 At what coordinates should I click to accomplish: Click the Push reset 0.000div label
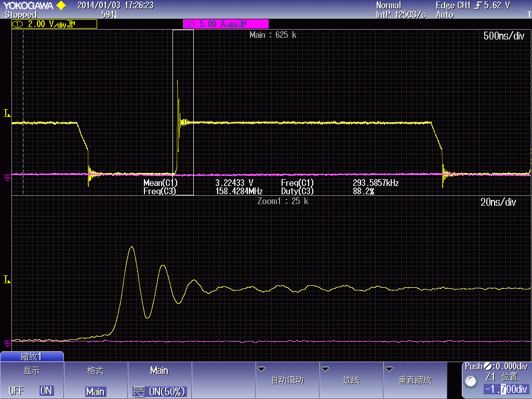[x=496, y=366]
